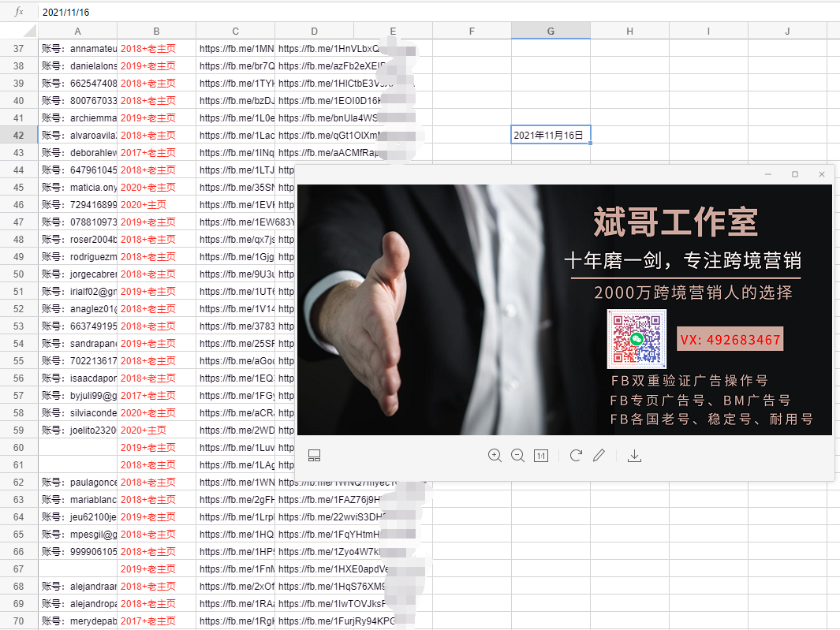Screen dimensions: 840x630
Task: Click the promotional image in the viewer
Action: (565, 310)
